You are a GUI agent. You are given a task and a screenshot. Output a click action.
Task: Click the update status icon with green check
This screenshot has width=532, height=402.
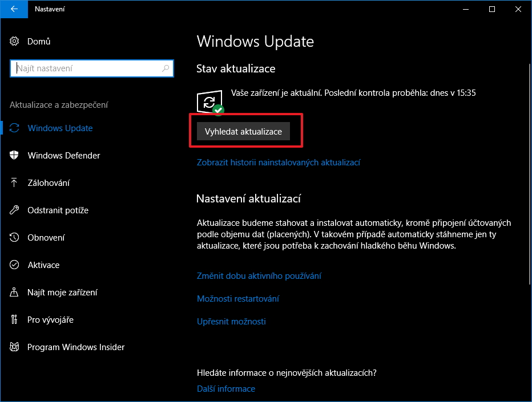click(x=211, y=103)
